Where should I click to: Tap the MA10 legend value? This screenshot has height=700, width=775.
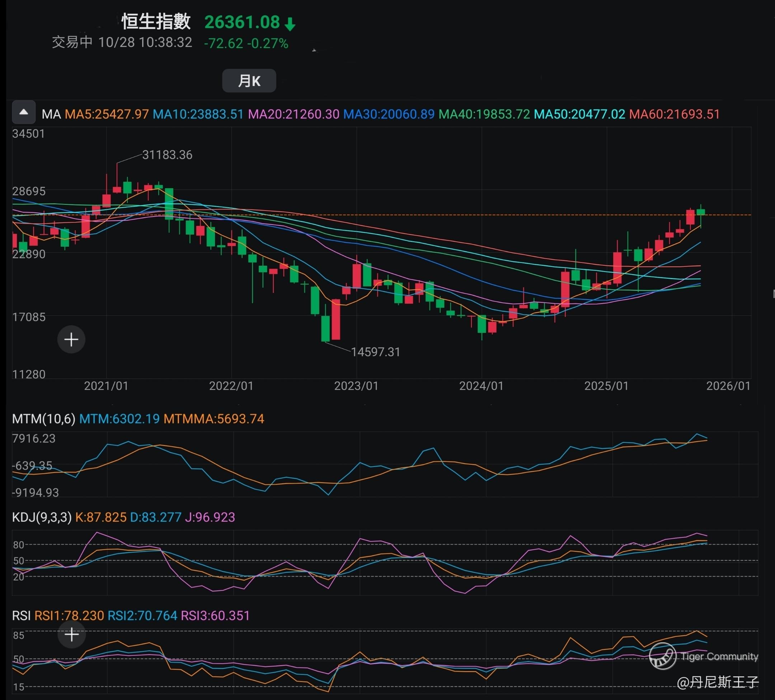pyautogui.click(x=198, y=114)
